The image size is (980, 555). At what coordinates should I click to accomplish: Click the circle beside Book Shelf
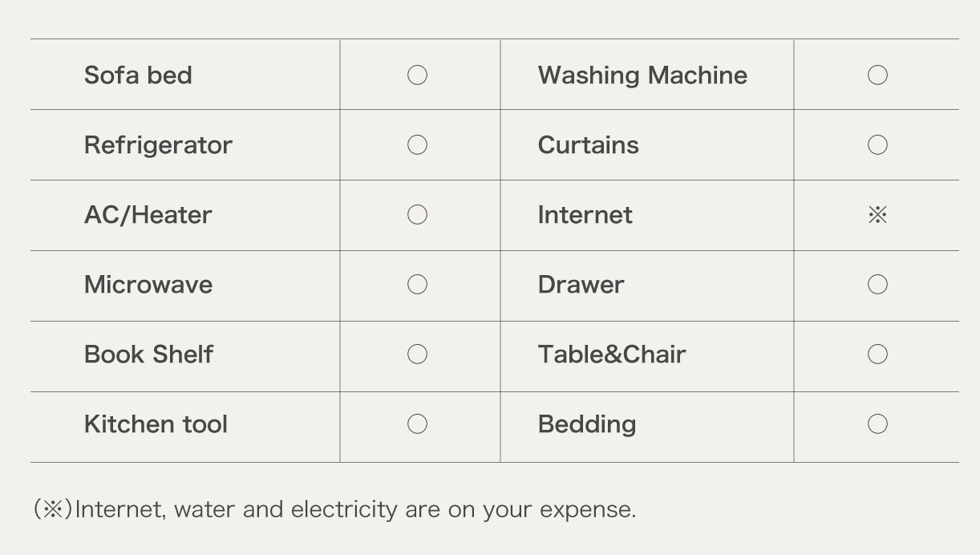pos(417,354)
